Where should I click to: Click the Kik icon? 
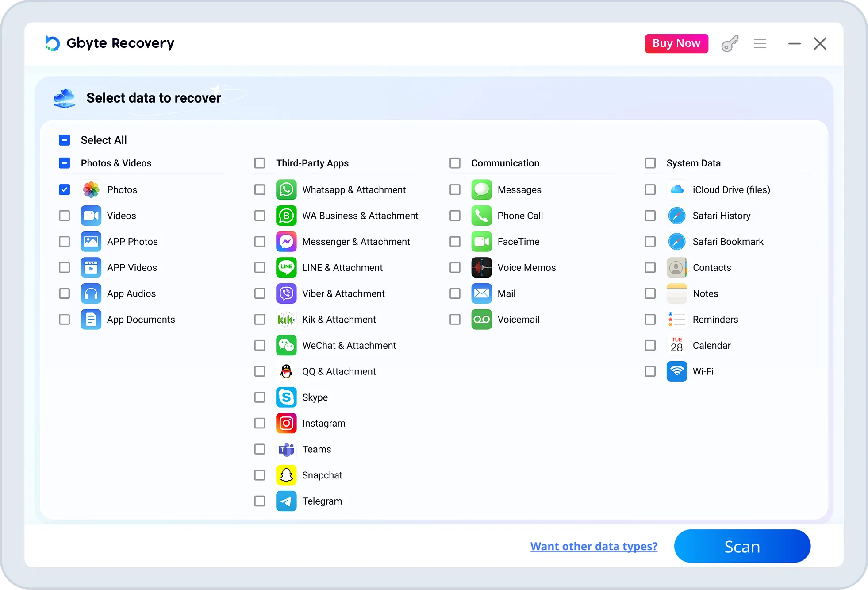[286, 320]
